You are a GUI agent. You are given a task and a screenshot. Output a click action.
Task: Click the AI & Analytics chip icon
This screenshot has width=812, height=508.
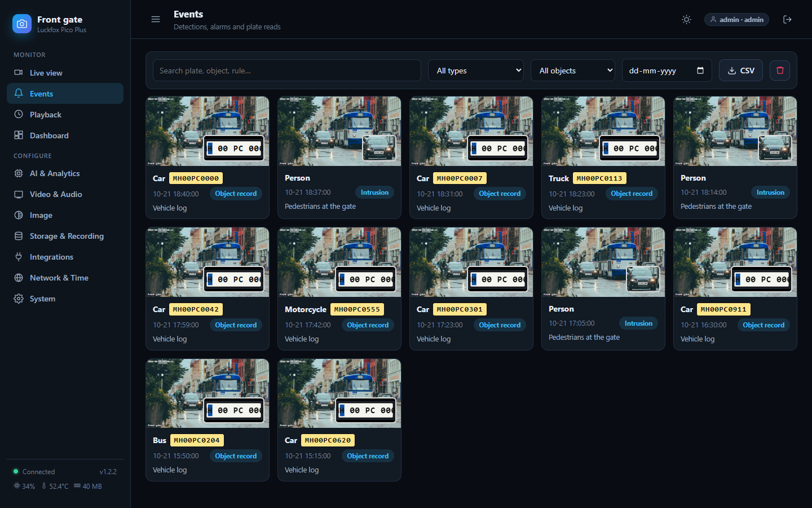19,173
